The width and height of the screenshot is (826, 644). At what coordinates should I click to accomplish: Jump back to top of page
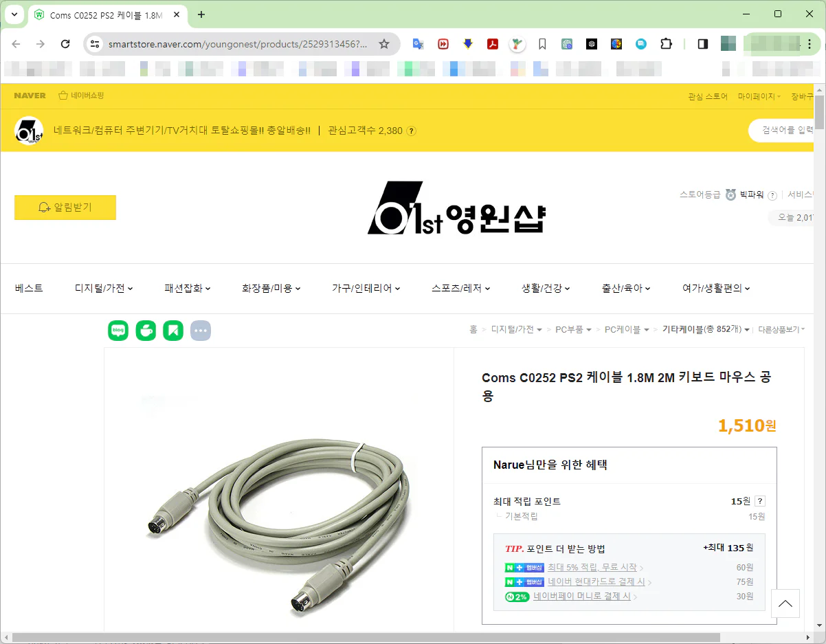pos(785,603)
